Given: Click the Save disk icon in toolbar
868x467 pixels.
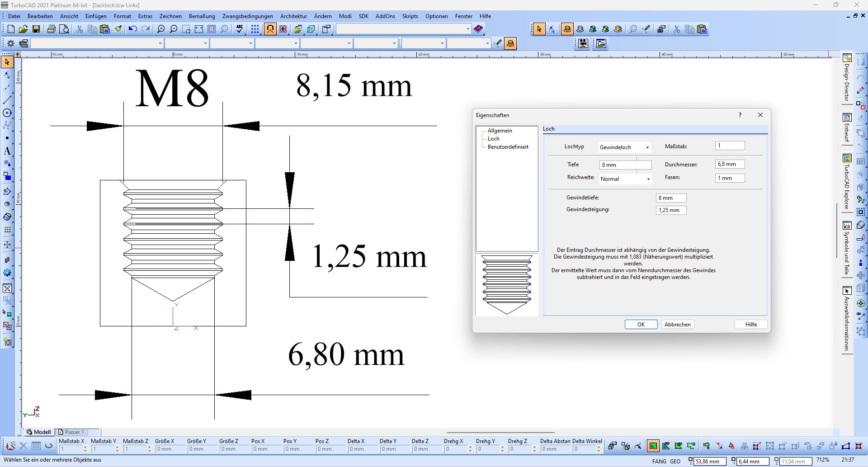Looking at the screenshot, I should coord(36,29).
